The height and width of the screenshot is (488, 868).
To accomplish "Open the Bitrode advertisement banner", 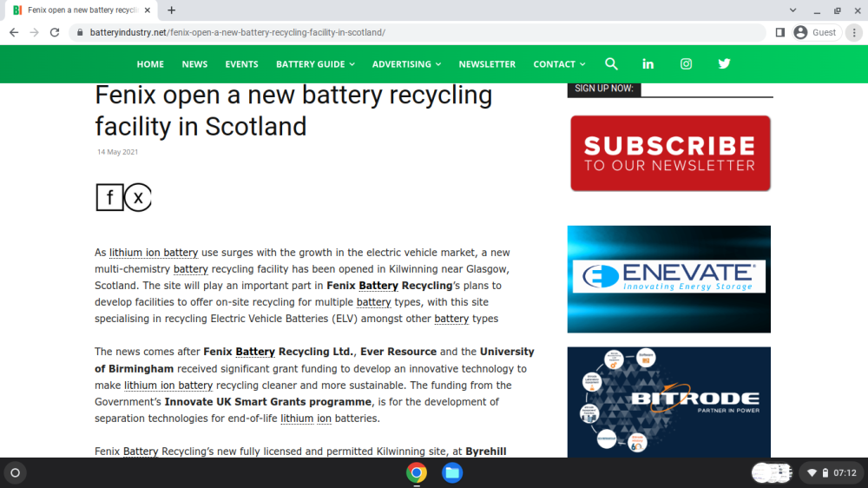I will tap(668, 402).
